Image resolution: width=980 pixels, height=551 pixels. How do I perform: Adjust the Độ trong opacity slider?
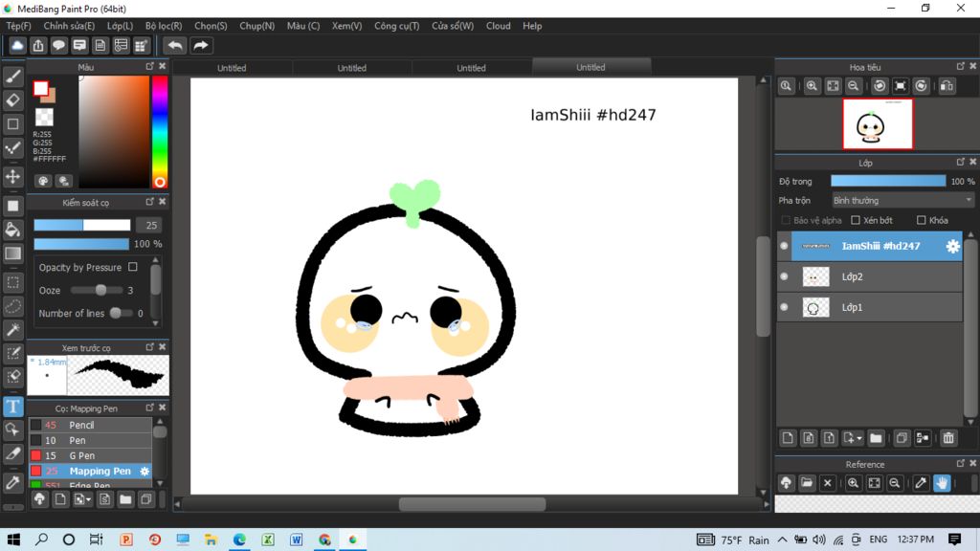(x=888, y=181)
